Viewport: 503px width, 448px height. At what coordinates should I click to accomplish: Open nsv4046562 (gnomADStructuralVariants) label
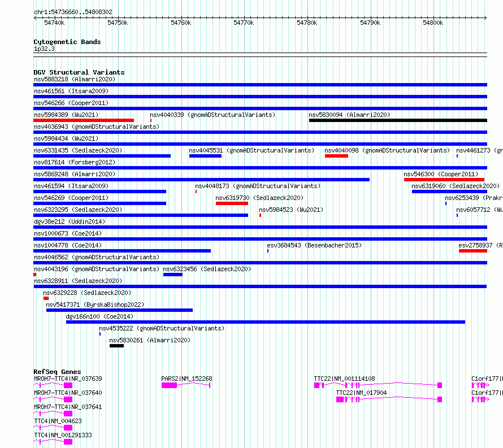(x=97, y=257)
